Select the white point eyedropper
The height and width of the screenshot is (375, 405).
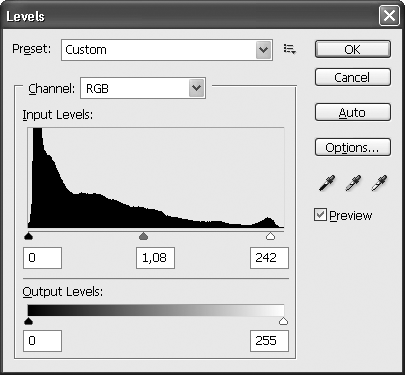pos(379,183)
